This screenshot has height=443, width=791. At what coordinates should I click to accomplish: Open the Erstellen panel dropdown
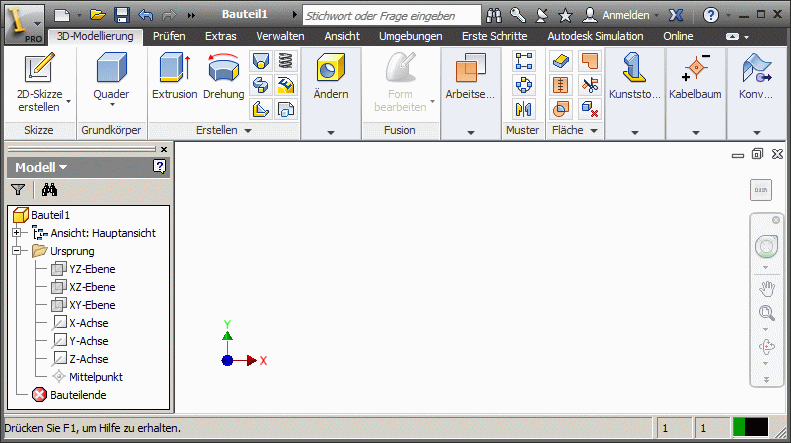[247, 131]
